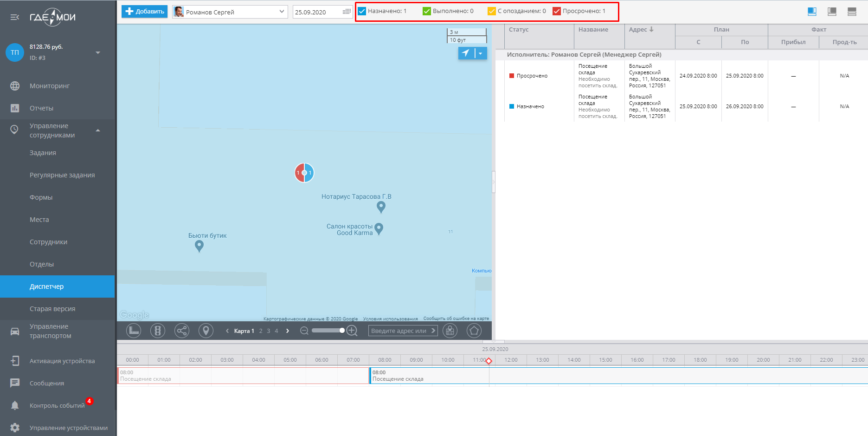Collapse sidebar with the hamburger menu icon
Screen dimensions: 868x436
point(15,17)
